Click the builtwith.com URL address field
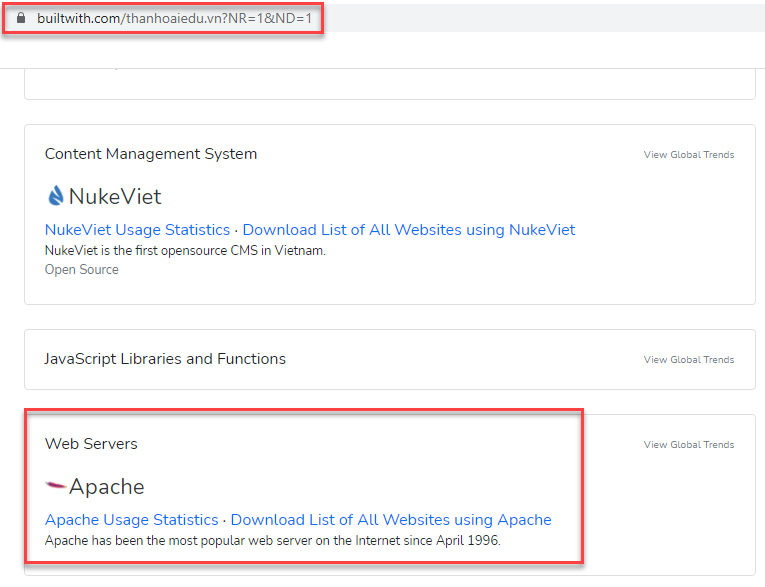The width and height of the screenshot is (765, 587). pos(174,19)
